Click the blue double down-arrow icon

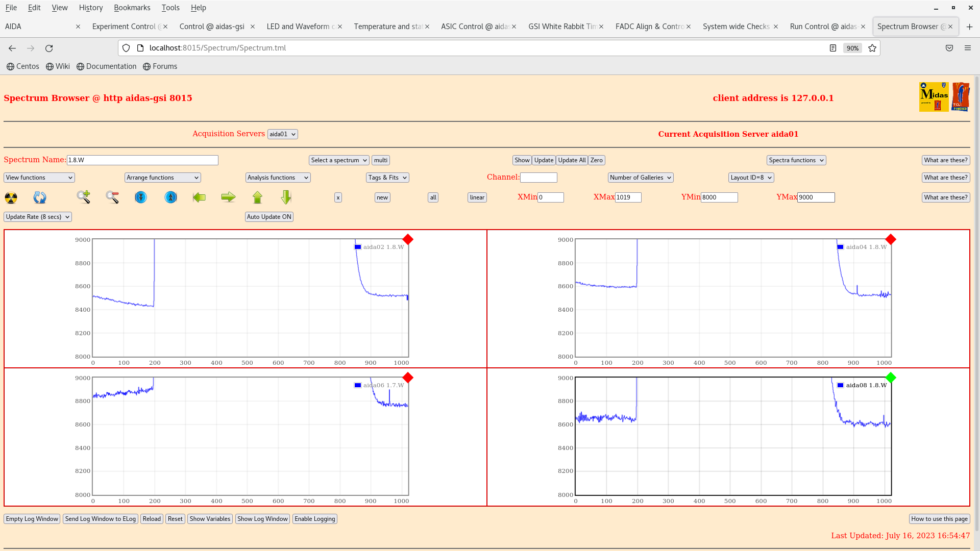141,197
